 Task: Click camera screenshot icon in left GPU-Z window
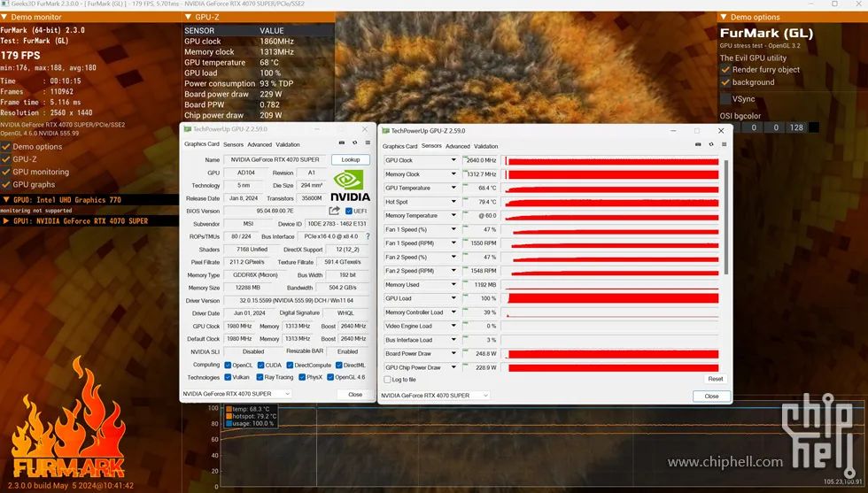pos(342,143)
